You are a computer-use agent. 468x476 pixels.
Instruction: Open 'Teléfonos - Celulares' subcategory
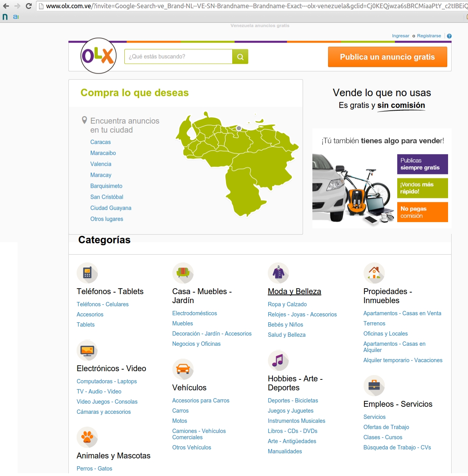point(102,304)
